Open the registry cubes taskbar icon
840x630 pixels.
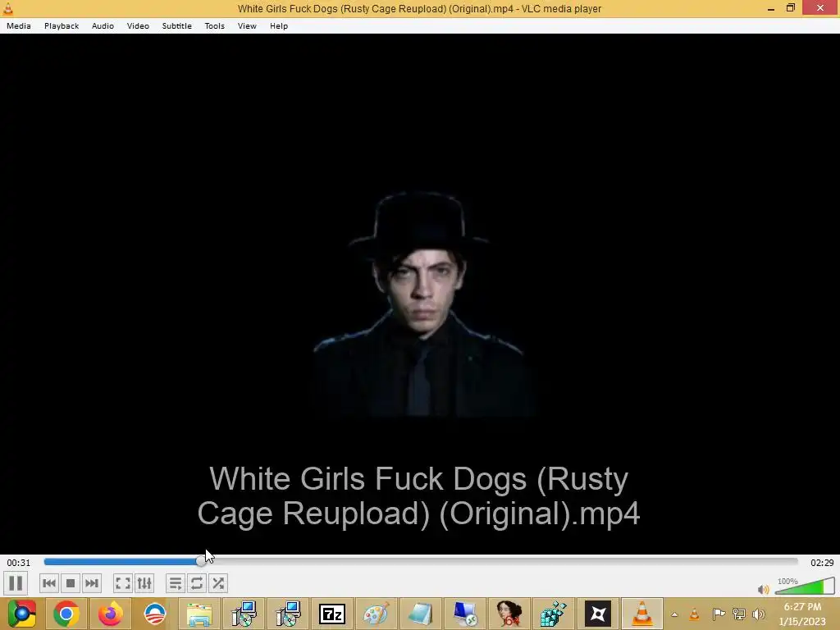(x=554, y=614)
